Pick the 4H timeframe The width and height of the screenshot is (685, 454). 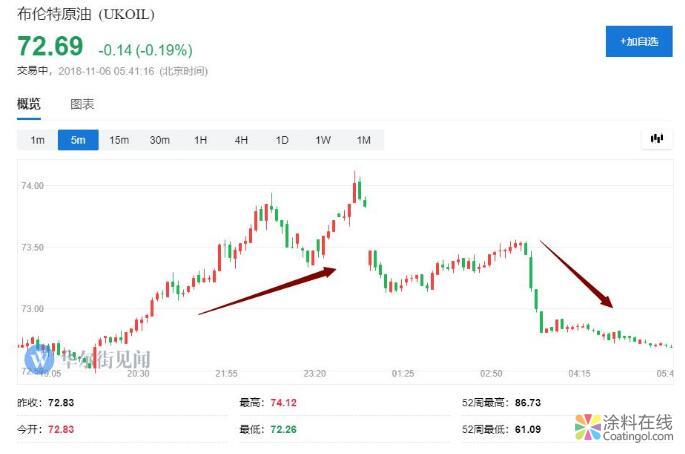(241, 140)
